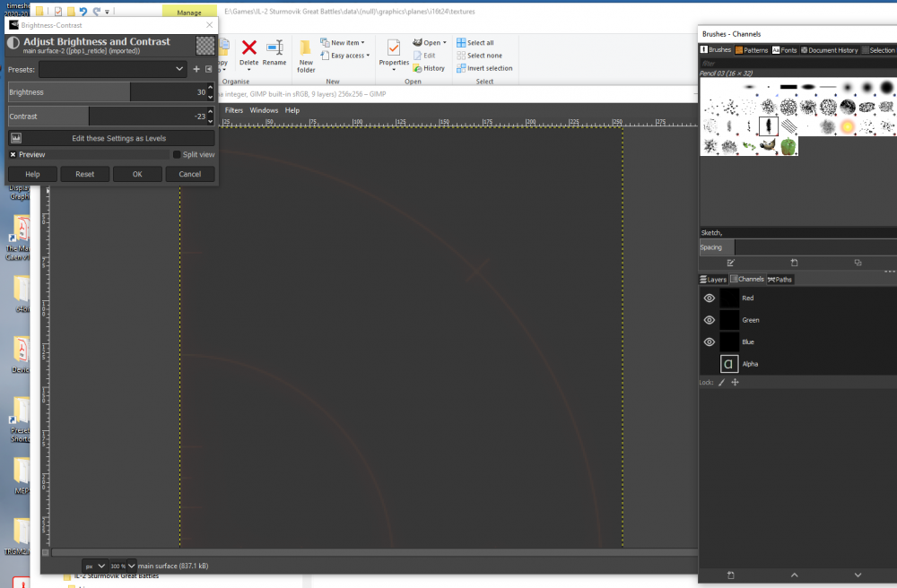Toggle Green channel visibility eye
The height and width of the screenshot is (588, 897).
[x=709, y=320]
